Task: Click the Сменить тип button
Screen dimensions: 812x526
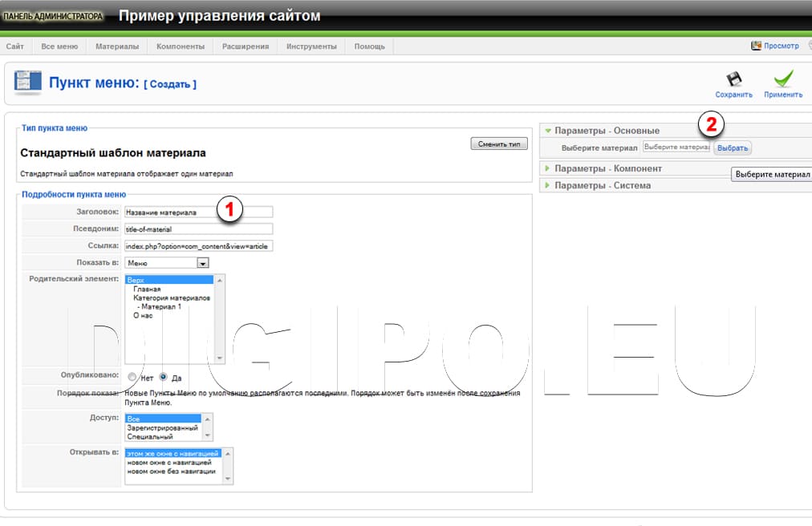Action: (498, 144)
